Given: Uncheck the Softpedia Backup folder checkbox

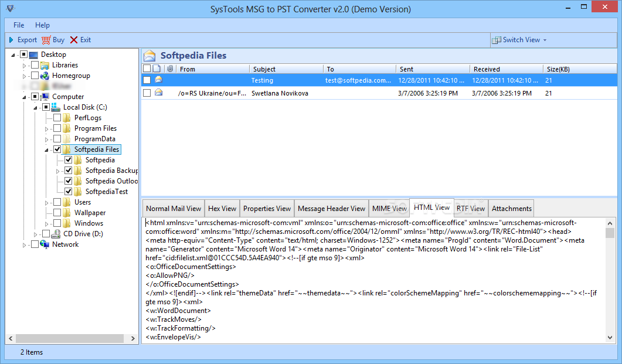Looking at the screenshot, I should (68, 171).
